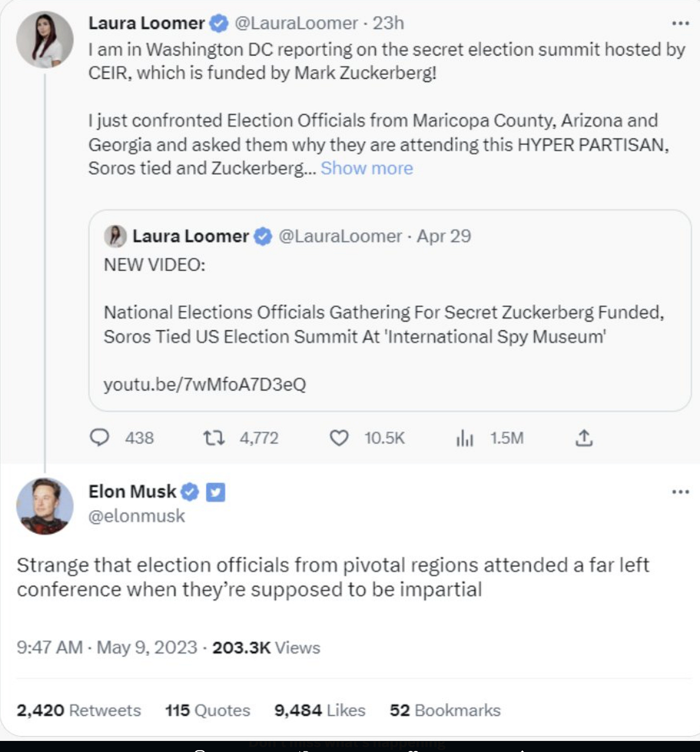Expand tweet text with Show more

[366, 168]
